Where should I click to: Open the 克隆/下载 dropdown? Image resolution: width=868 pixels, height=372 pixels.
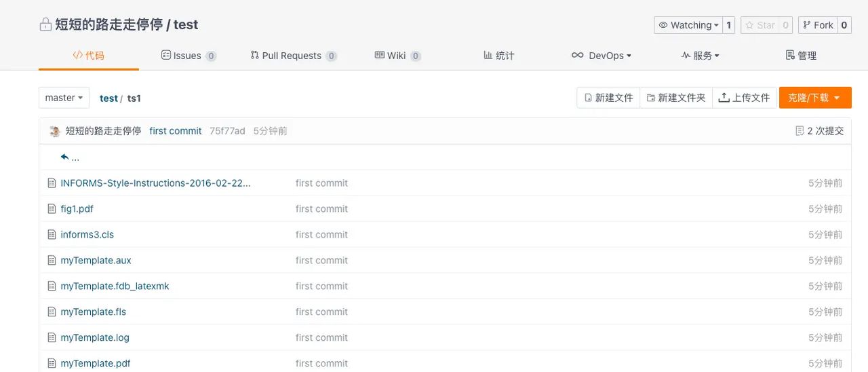(x=815, y=98)
